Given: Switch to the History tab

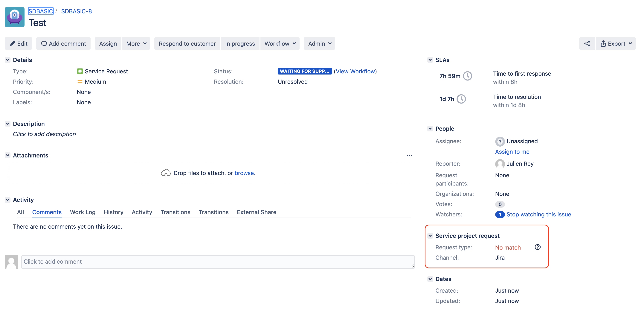Looking at the screenshot, I should click(114, 212).
